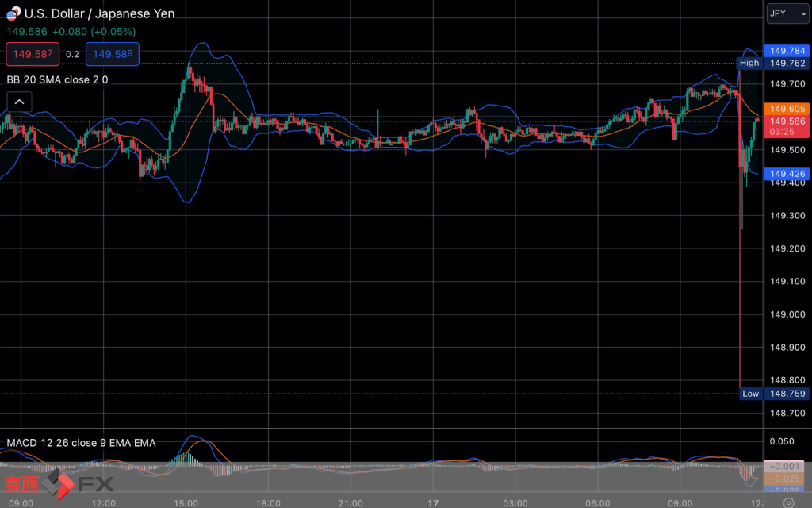This screenshot has width=812, height=508.
Task: Click the 149.700 price axis label
Action: (x=787, y=84)
